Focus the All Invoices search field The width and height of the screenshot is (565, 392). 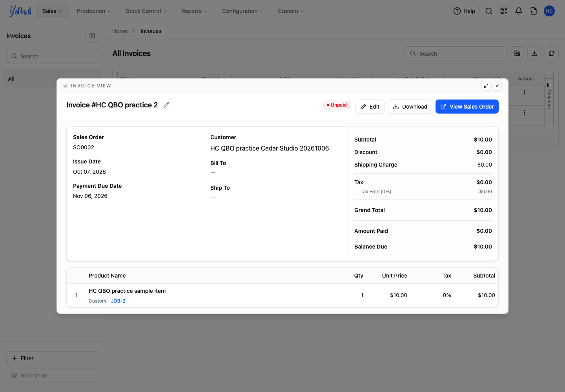(456, 53)
